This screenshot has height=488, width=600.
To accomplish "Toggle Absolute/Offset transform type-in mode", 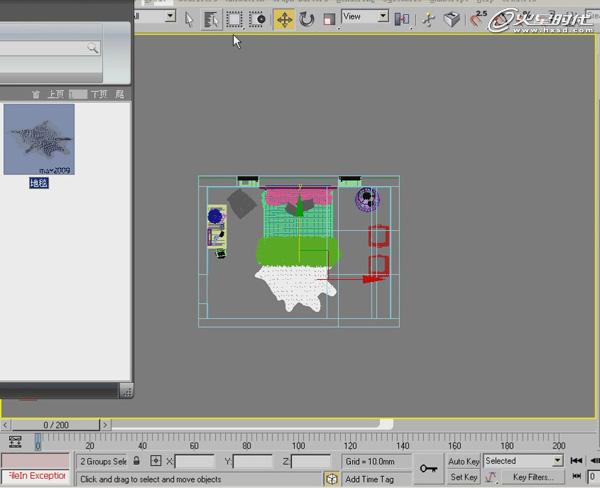I will click(156, 461).
